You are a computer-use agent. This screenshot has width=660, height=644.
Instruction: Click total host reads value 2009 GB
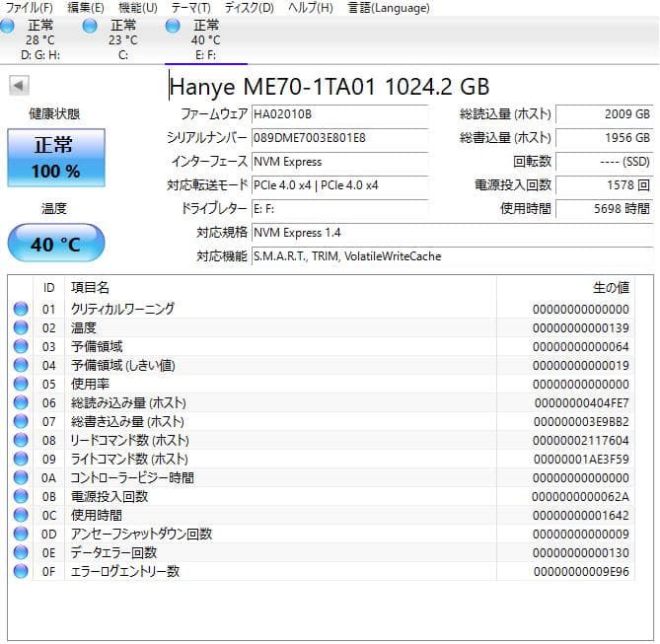tap(605, 114)
